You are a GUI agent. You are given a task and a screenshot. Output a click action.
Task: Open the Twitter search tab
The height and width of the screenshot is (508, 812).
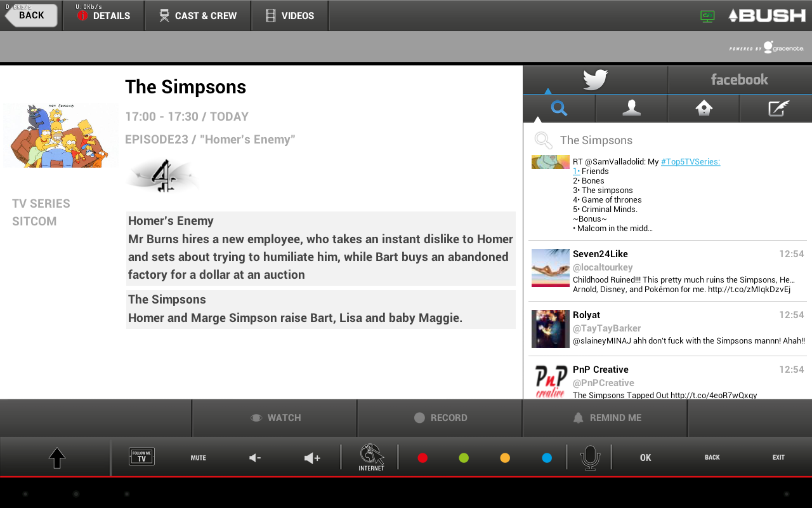559,109
